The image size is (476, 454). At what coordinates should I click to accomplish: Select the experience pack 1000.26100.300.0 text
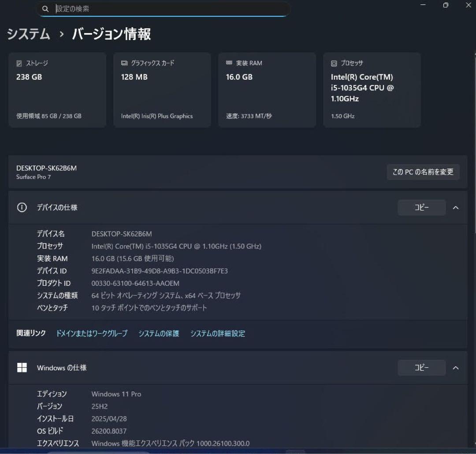(x=171, y=443)
